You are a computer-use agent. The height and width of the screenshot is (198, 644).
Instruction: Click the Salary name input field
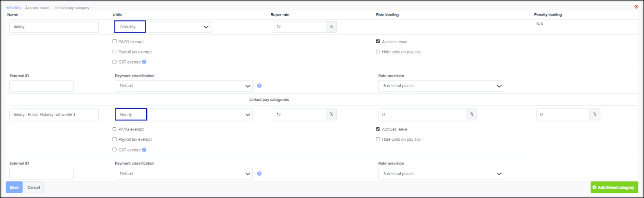click(54, 27)
